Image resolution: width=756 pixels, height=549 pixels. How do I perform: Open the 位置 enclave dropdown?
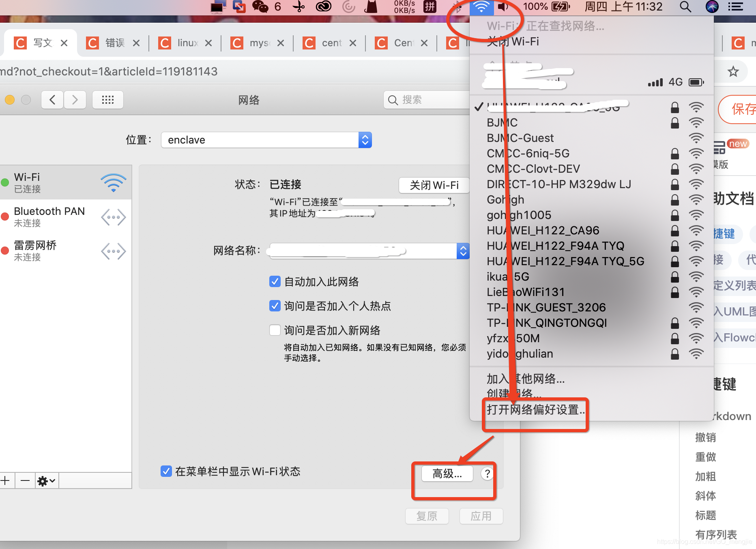click(266, 140)
